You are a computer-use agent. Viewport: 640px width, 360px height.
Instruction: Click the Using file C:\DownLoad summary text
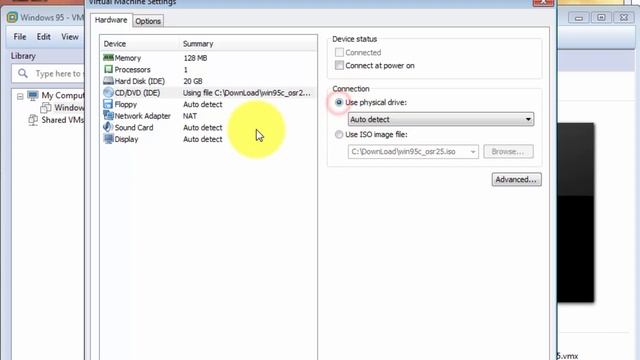(x=247, y=93)
